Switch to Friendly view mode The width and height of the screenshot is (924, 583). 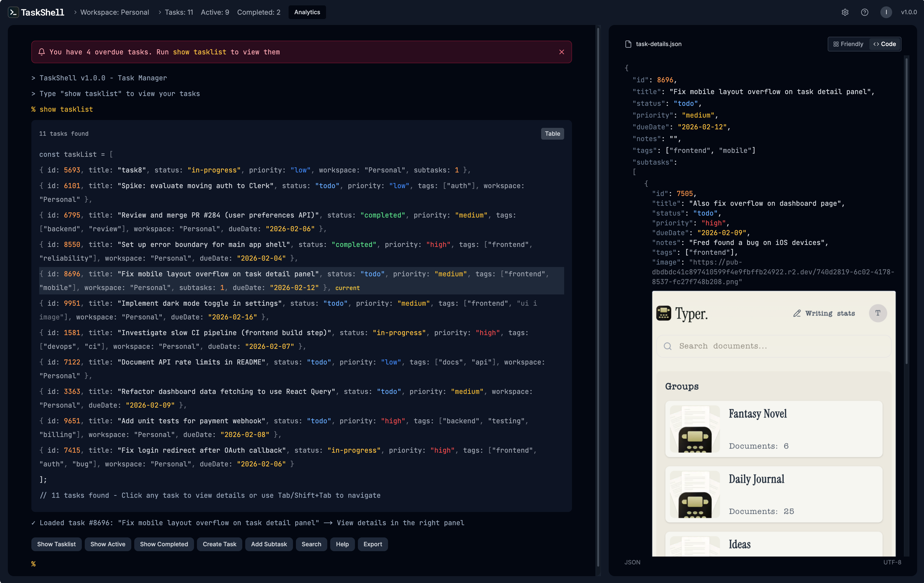[848, 44]
